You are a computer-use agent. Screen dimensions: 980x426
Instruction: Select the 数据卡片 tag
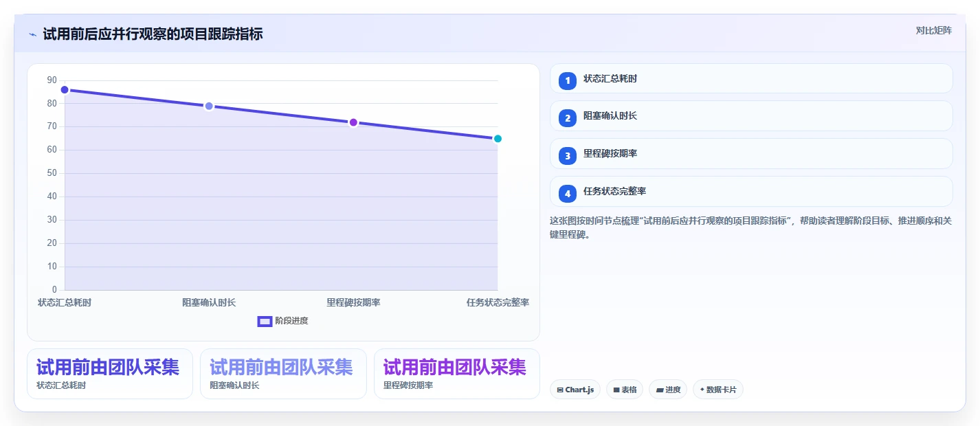[718, 390]
